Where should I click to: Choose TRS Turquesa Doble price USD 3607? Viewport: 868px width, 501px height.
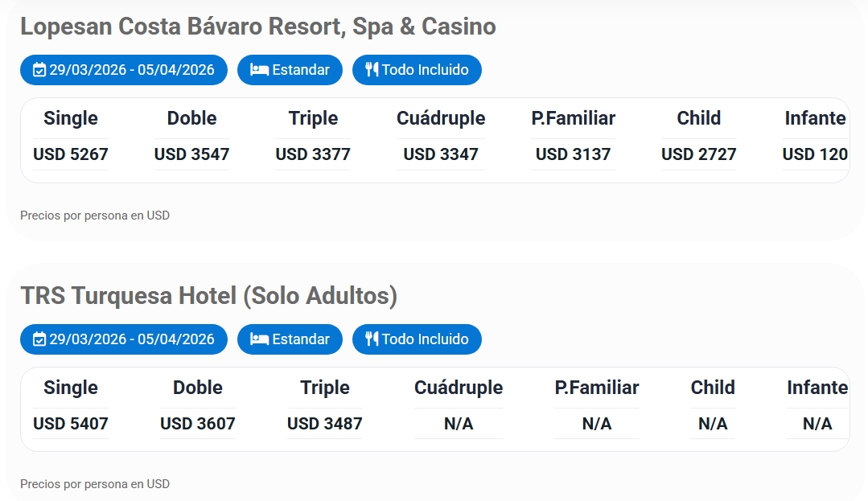coord(198,424)
